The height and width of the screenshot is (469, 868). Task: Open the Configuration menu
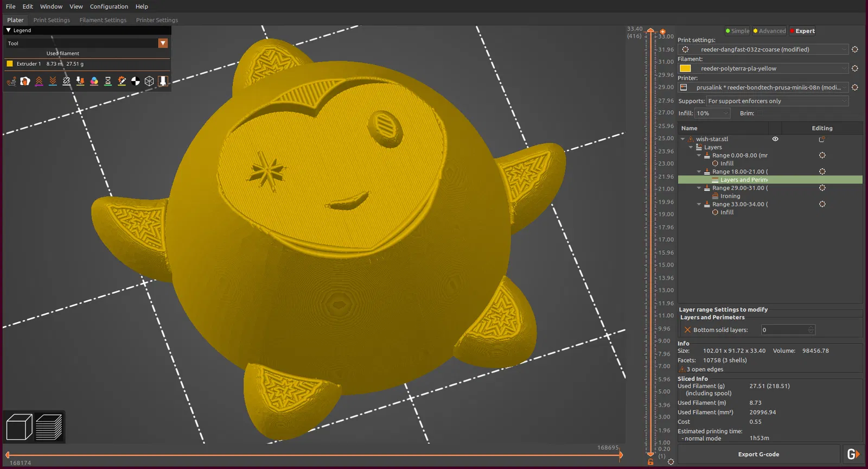(x=108, y=7)
